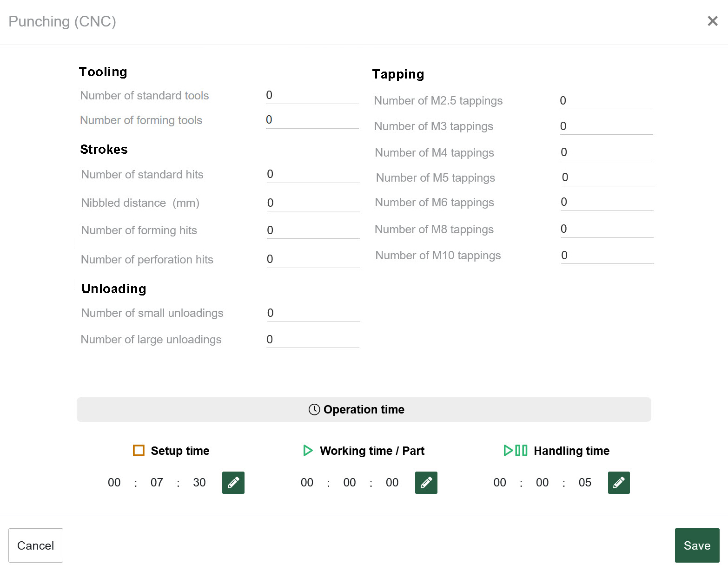Select the Number of forming tools field
The width and height of the screenshot is (728, 571).
pos(312,120)
